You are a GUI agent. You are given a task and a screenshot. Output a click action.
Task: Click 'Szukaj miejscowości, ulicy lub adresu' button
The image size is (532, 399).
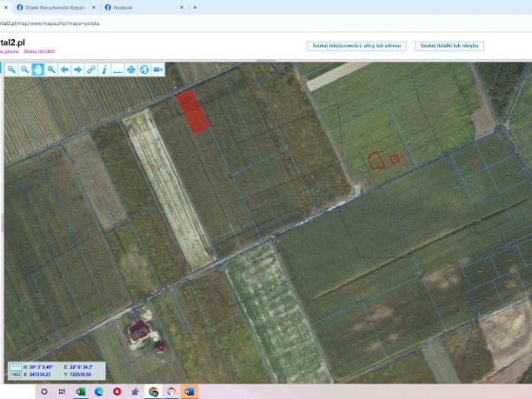click(x=357, y=46)
